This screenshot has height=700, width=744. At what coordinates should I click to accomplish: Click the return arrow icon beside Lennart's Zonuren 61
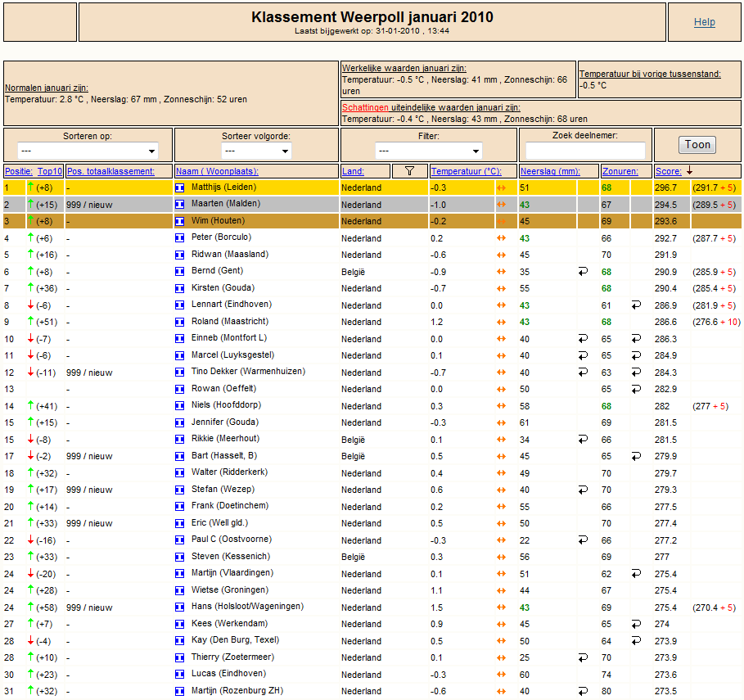[x=636, y=305]
